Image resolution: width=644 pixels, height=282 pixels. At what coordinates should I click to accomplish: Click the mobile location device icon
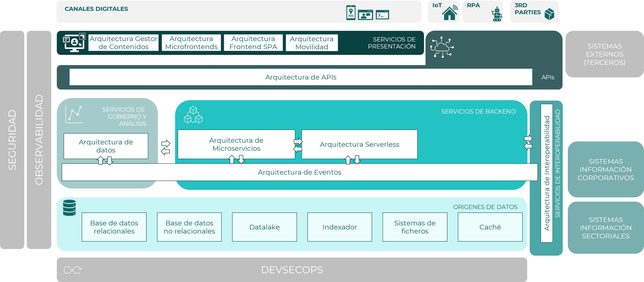click(351, 13)
